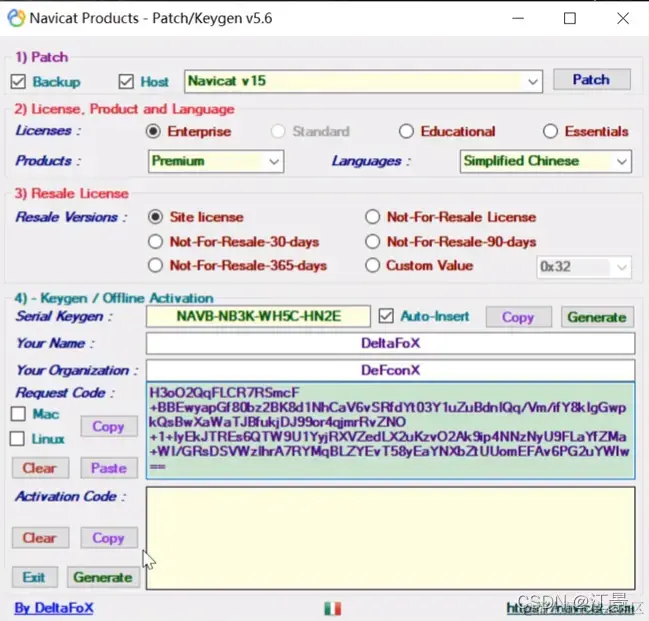The width and height of the screenshot is (649, 621).
Task: Paste into the request code field
Action: click(x=109, y=468)
